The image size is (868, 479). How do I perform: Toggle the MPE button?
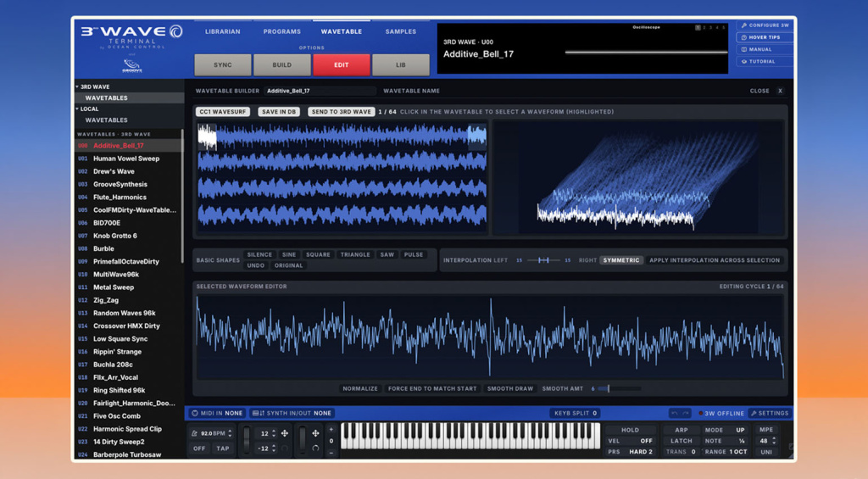[x=766, y=430]
